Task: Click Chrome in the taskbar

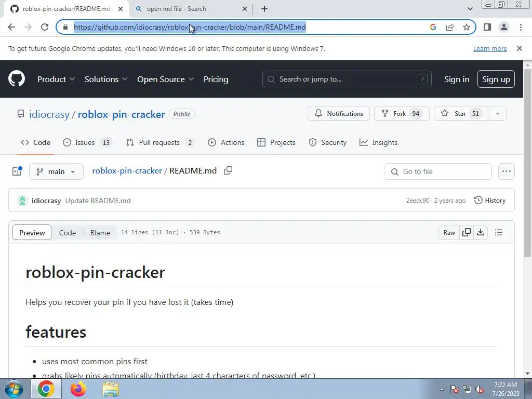Action: tap(46, 389)
